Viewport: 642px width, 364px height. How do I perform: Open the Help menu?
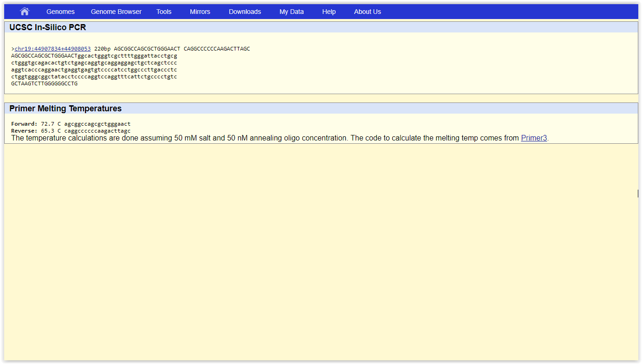point(329,12)
